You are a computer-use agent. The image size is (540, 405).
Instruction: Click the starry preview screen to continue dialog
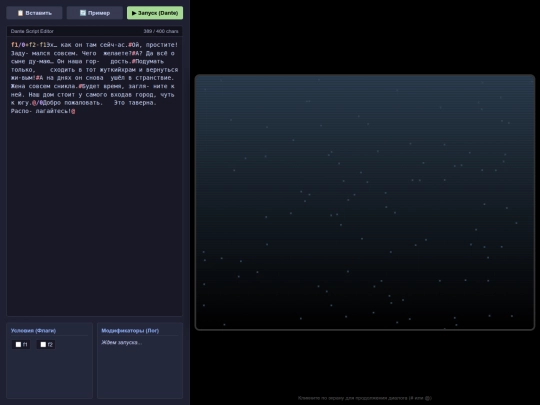point(365,202)
